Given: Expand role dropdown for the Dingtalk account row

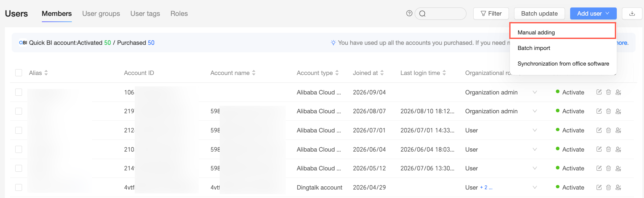Looking at the screenshot, I should tap(535, 187).
